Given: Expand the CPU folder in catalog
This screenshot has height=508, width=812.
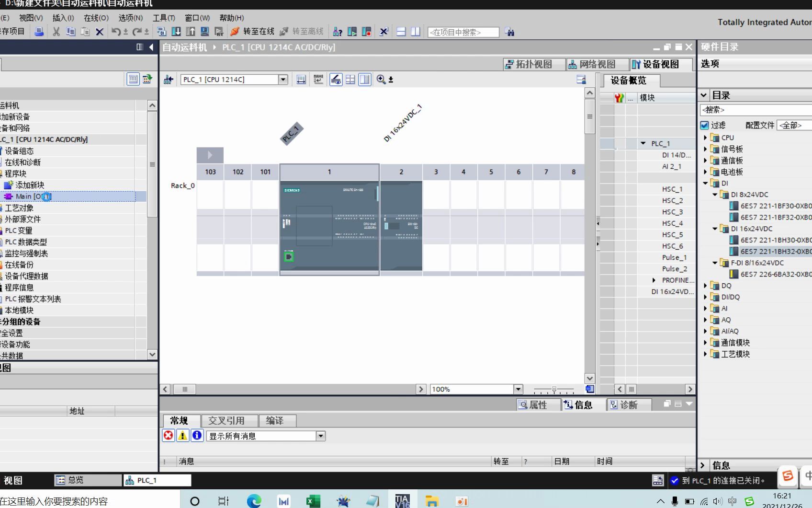Looking at the screenshot, I should (705, 138).
